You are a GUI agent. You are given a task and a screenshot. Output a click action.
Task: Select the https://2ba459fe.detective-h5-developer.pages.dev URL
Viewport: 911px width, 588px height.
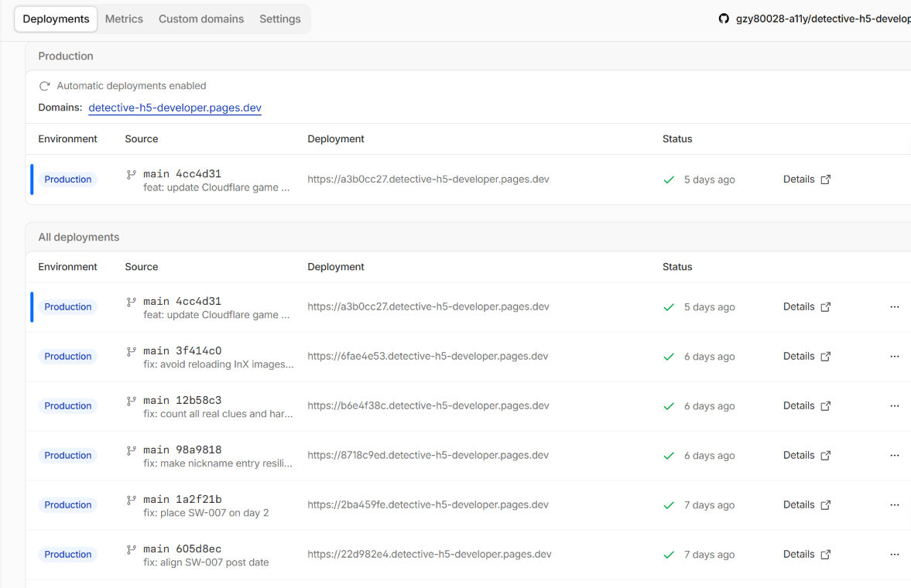428,504
